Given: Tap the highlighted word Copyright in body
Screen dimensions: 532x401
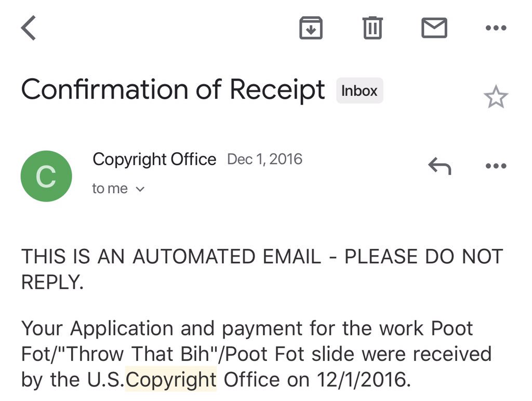Looking at the screenshot, I should coord(171,379).
